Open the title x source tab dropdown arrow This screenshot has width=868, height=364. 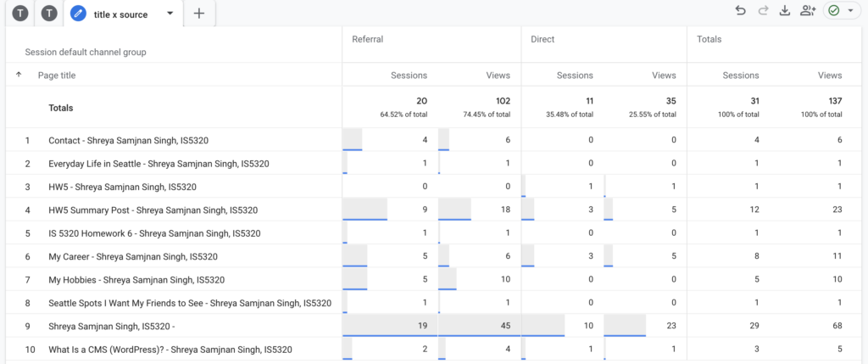(170, 14)
